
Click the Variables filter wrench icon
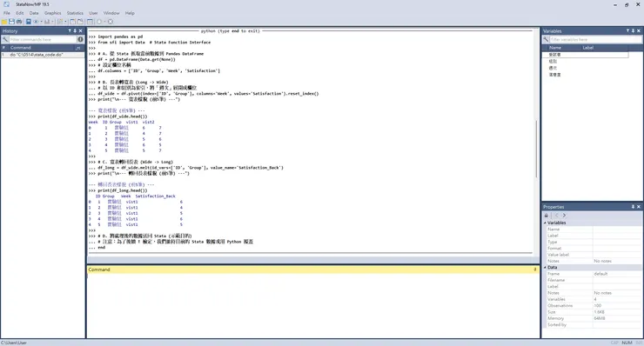coord(546,39)
